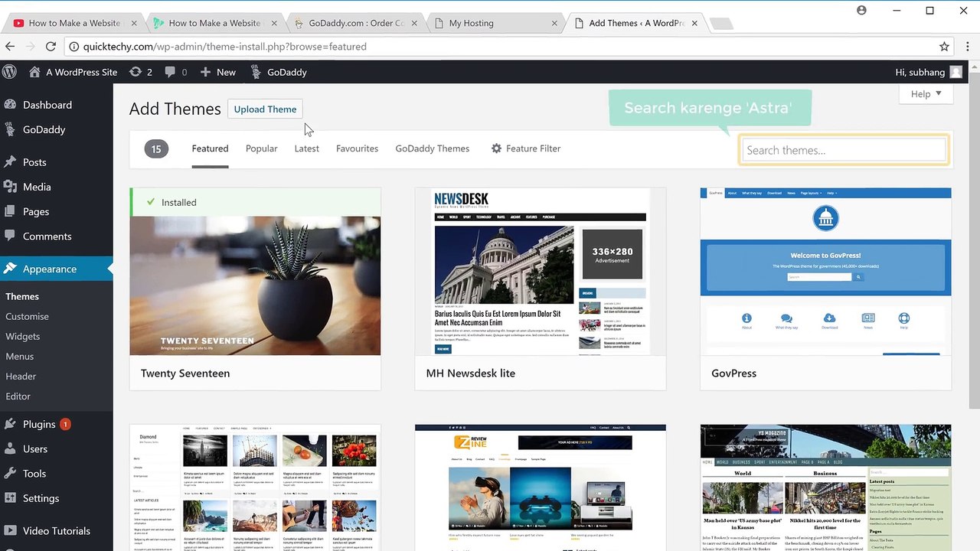Click the Plugins icon in sidebar
The width and height of the screenshot is (980, 551).
pos(10,424)
